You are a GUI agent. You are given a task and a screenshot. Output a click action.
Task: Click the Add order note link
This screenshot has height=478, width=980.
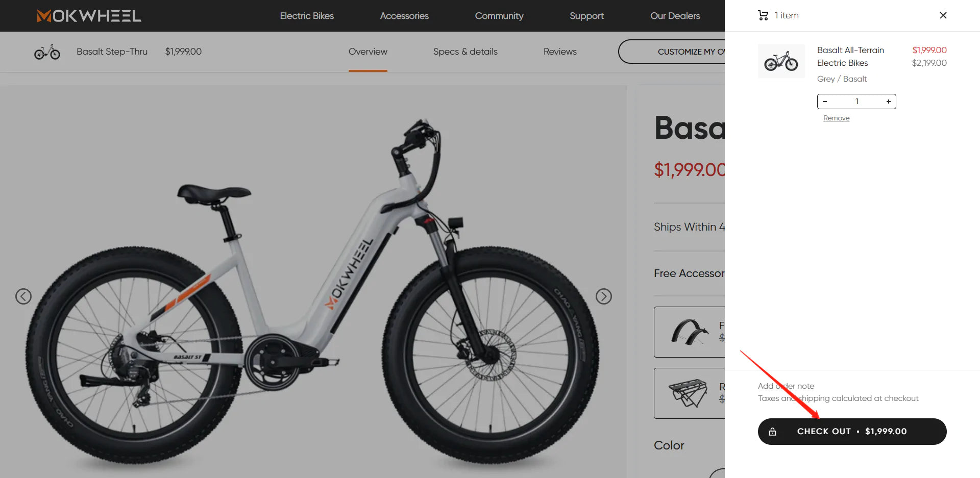(786, 386)
